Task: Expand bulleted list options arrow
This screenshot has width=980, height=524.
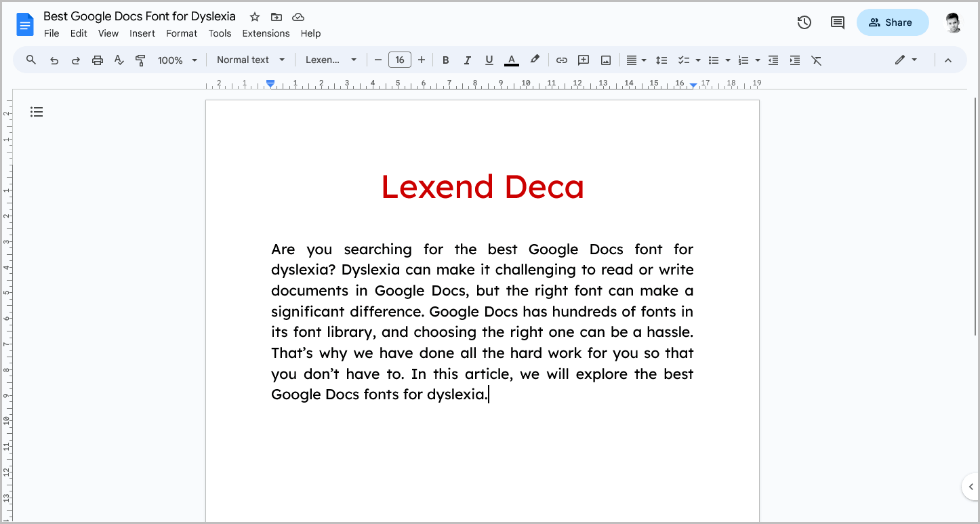Action: click(728, 60)
